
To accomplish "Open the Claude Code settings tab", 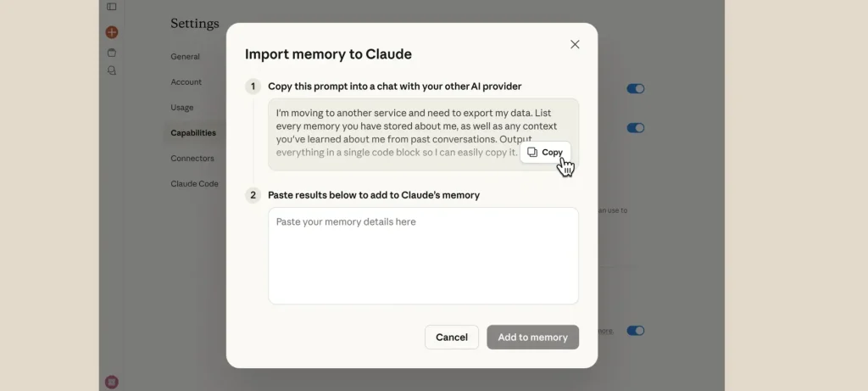I will pos(194,184).
